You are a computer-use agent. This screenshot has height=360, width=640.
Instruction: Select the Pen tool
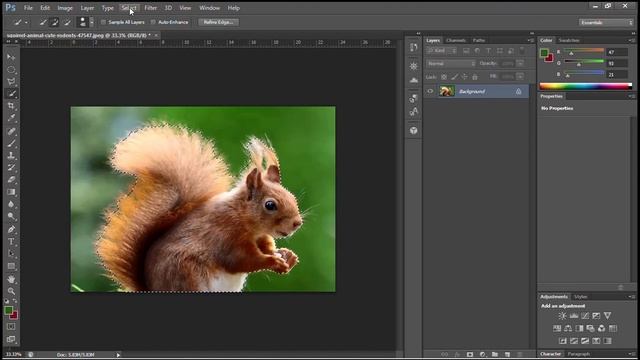[x=11, y=229]
